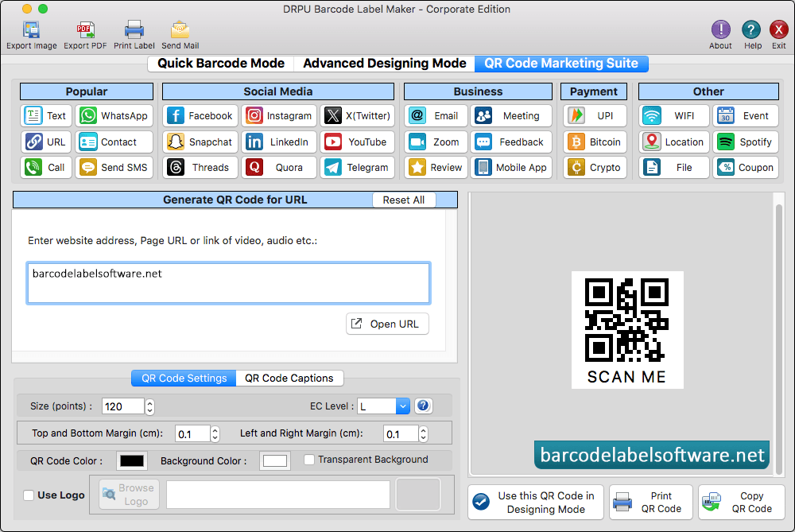
Task: Click the Size points value field
Action: [x=123, y=406]
